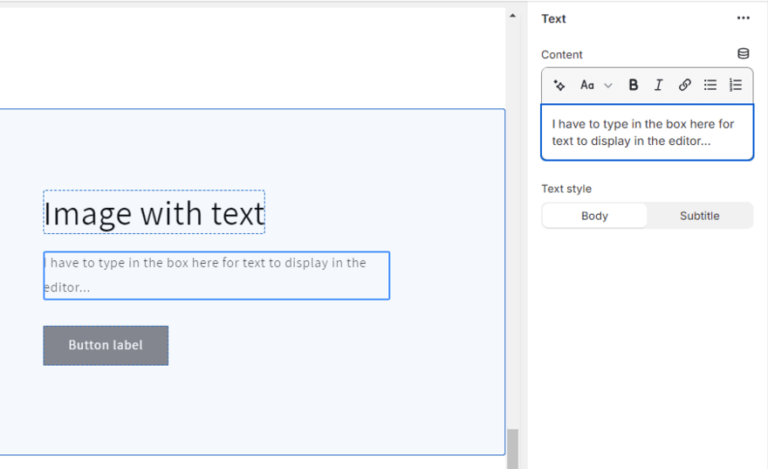Click inside the Content text box
This screenshot has width=768, height=469.
pos(647,133)
